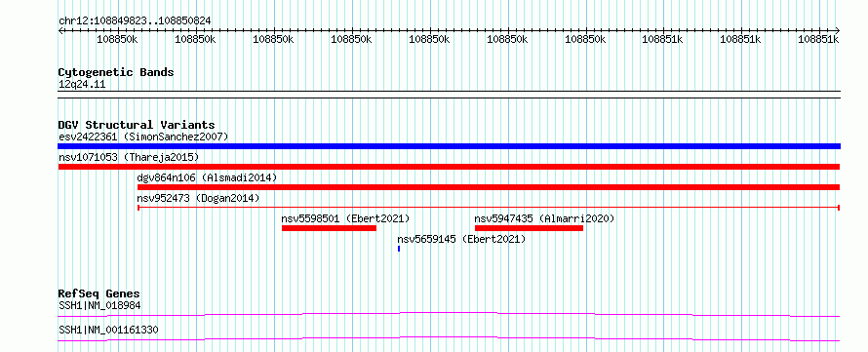This screenshot has width=868, height=352.
Task: Open nsv5947435 (Almarri2020) variant label
Action: (x=545, y=218)
